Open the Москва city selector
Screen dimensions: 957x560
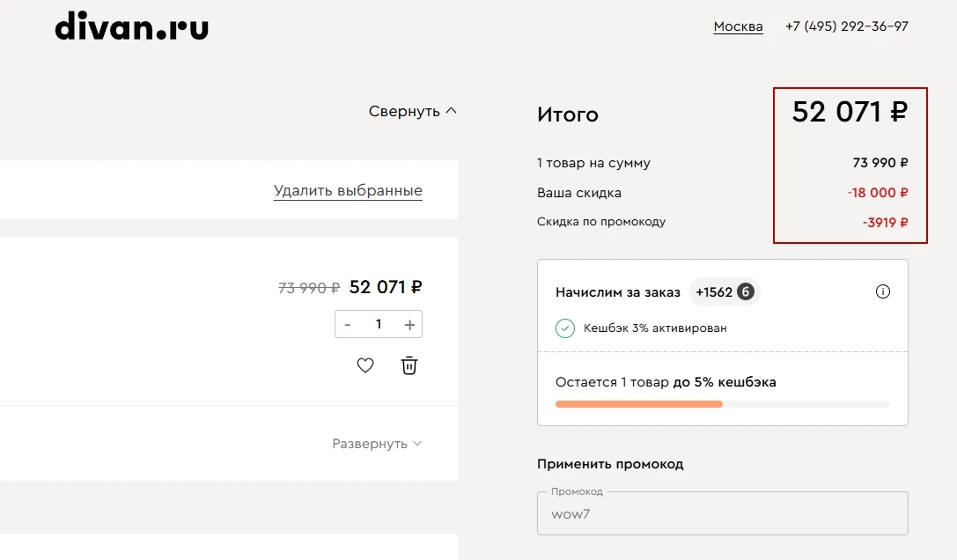tap(738, 26)
